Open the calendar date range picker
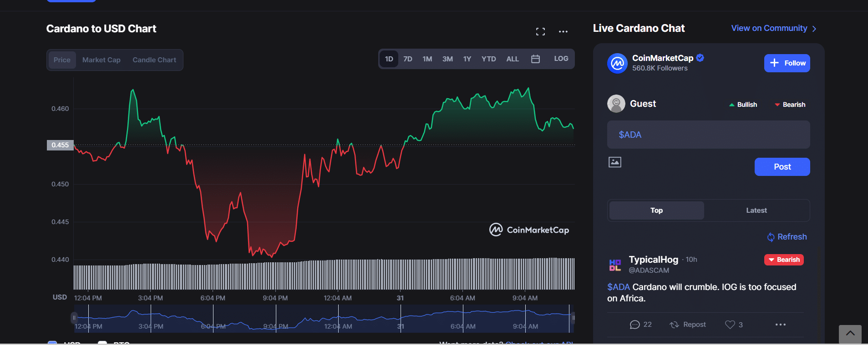 point(535,59)
